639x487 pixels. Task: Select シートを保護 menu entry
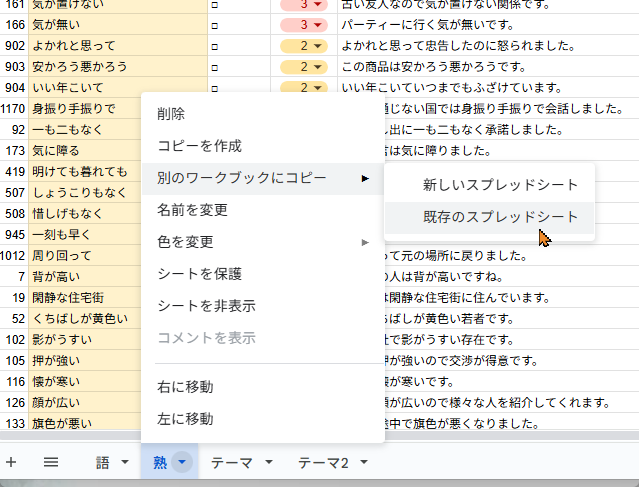point(263,274)
